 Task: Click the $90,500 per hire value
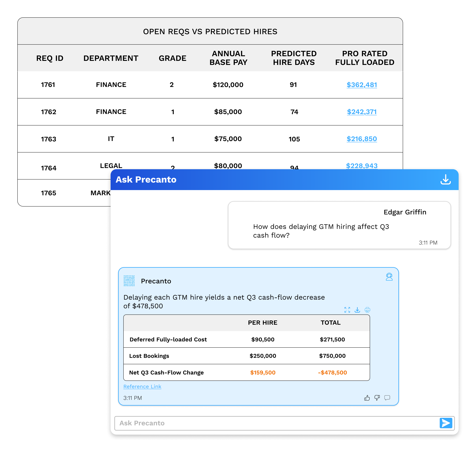pyautogui.click(x=263, y=339)
